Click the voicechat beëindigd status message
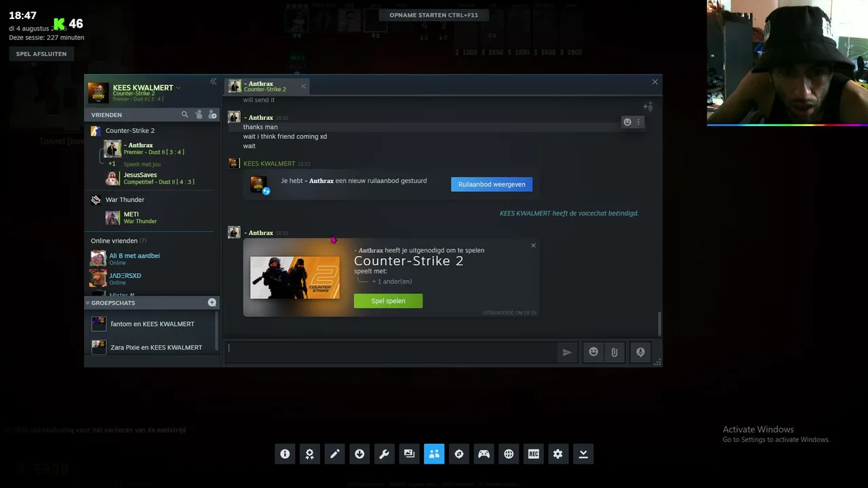Viewport: 868px width, 488px height. click(x=569, y=213)
